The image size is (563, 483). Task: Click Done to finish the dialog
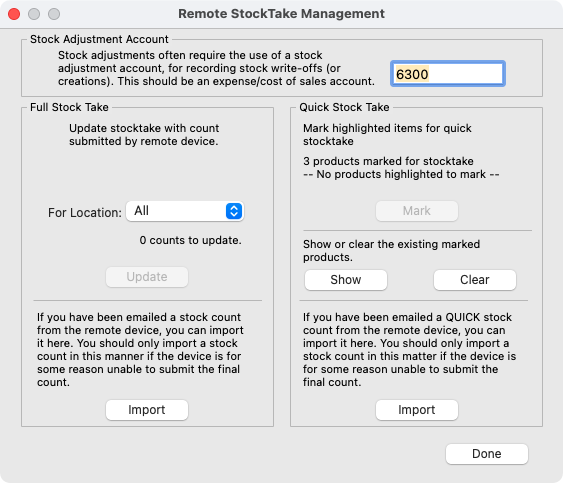(487, 454)
